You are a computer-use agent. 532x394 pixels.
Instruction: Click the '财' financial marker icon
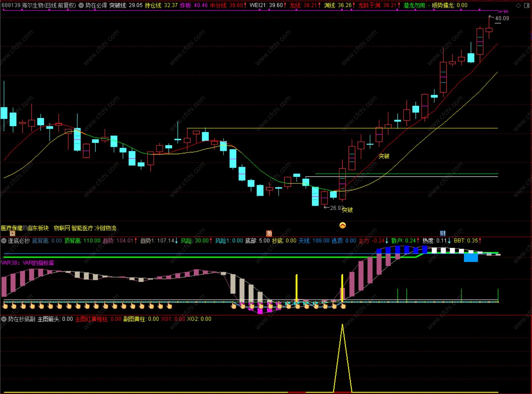(x=443, y=233)
